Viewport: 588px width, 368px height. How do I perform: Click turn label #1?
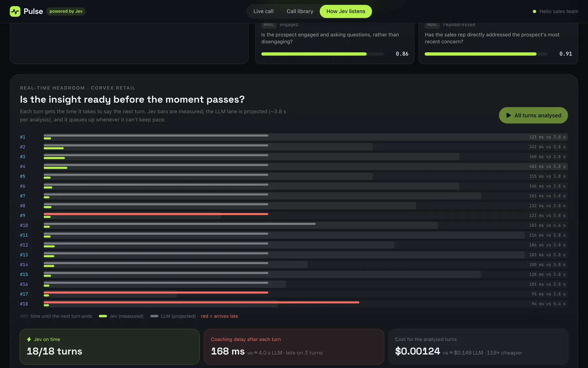click(23, 137)
